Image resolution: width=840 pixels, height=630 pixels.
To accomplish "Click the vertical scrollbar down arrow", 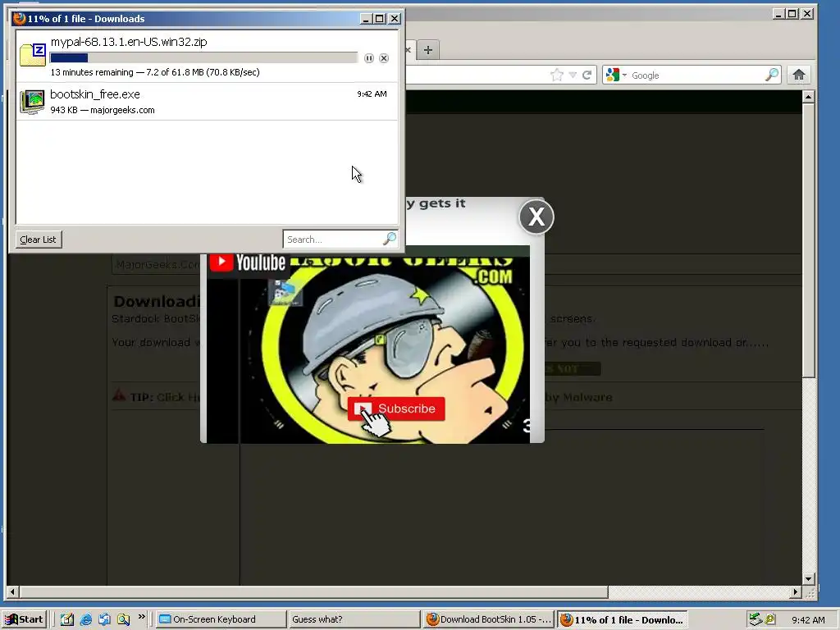I will tap(808, 578).
